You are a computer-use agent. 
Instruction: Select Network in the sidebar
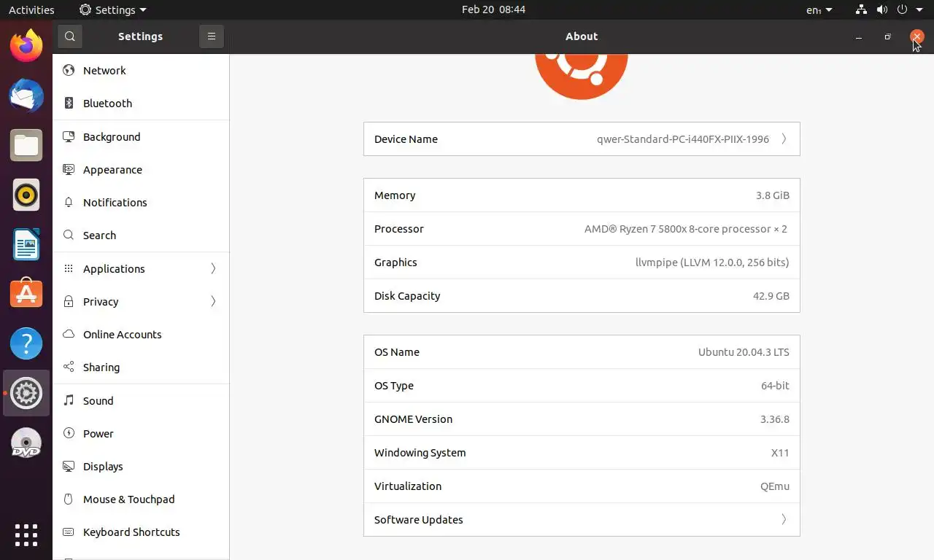coord(141,71)
